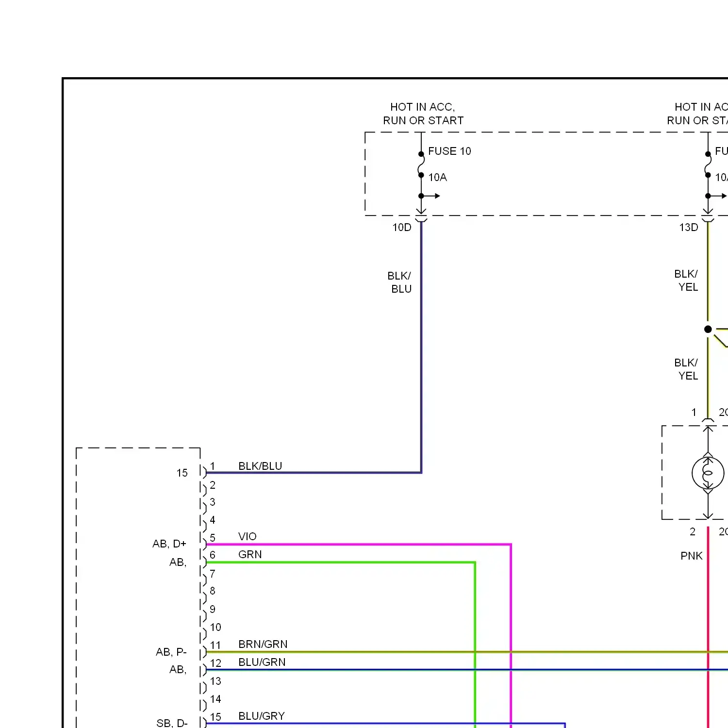Click terminal 2 label above PNK

click(x=693, y=531)
